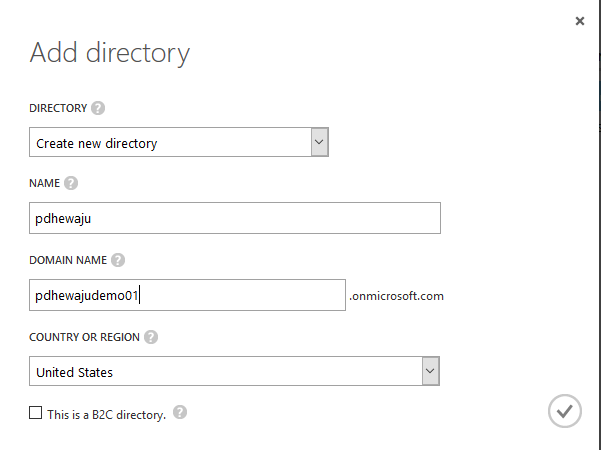Viewport: 601px width, 450px height.
Task: Focus the NAME field containing pdhewaju
Action: [235, 218]
